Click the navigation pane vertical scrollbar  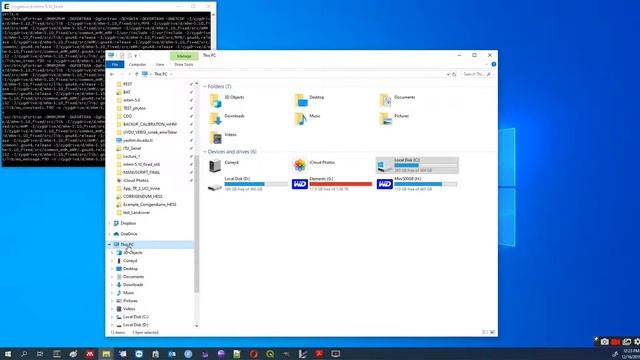pyautogui.click(x=197, y=224)
